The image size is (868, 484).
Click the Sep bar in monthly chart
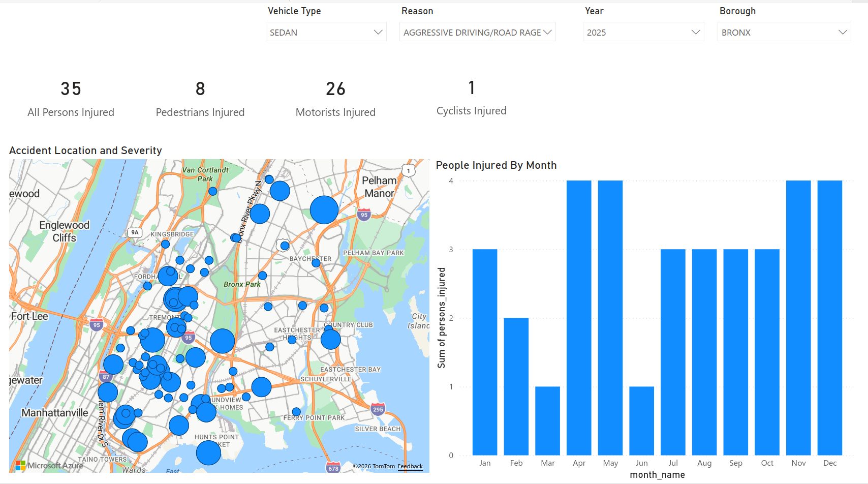[x=736, y=352]
